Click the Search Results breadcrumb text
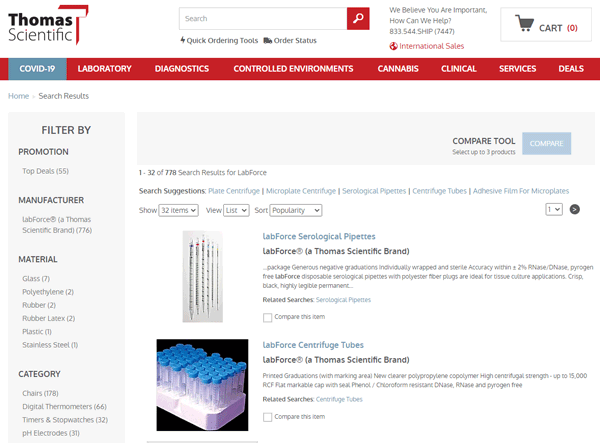600x443 pixels. 64,96
